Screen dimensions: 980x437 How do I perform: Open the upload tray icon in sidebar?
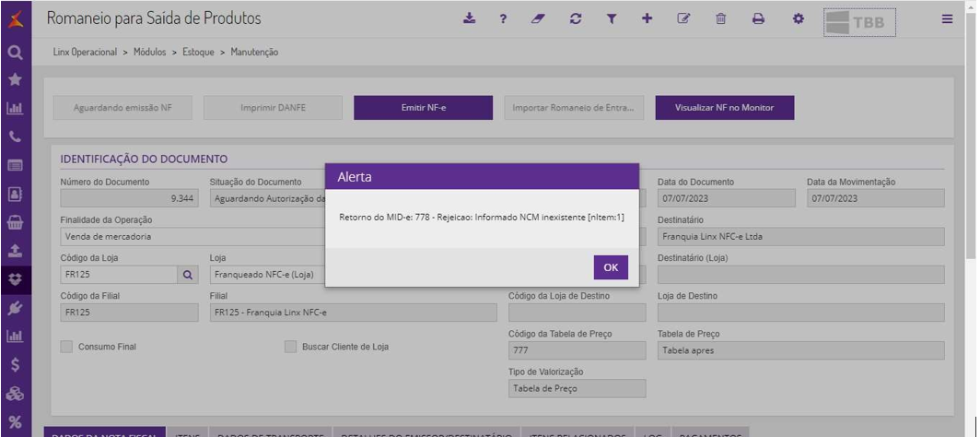15,251
